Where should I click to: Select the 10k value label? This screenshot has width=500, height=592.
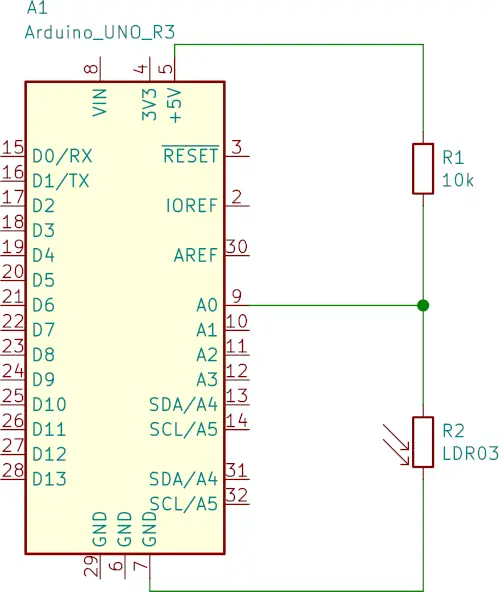pyautogui.click(x=457, y=180)
